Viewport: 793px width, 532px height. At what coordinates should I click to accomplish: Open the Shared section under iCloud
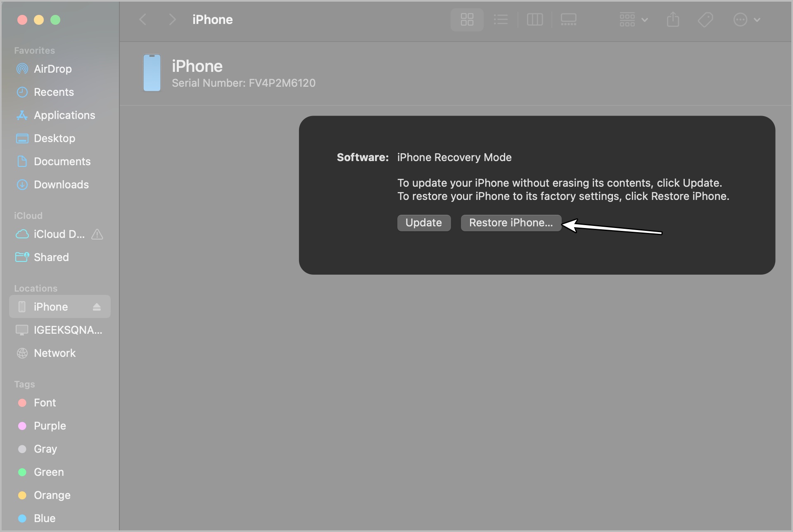(51, 257)
